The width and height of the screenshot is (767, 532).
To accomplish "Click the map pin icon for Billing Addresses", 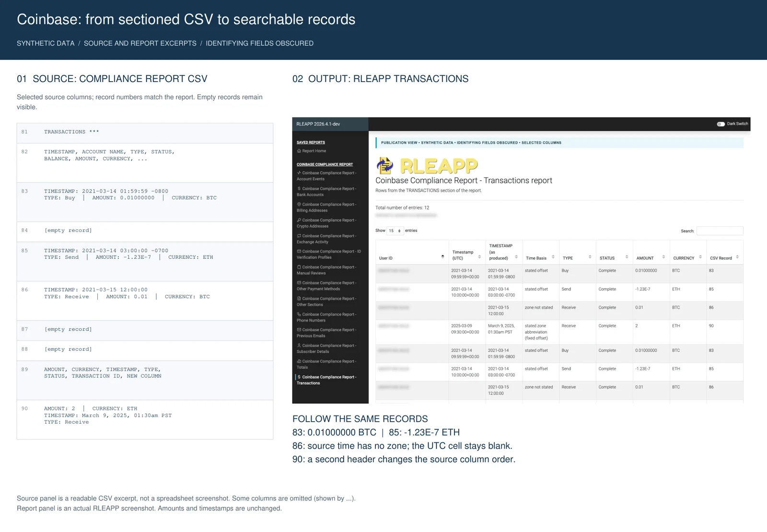I will [299, 205].
